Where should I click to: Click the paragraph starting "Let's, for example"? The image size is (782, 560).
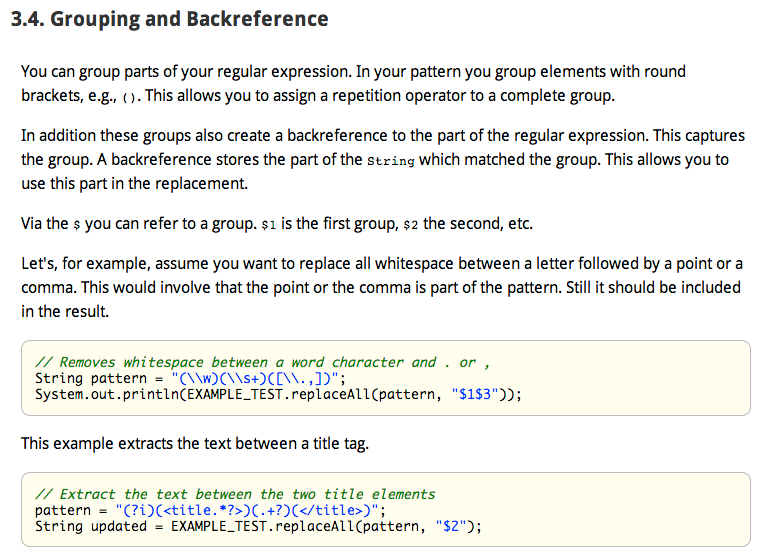click(381, 287)
